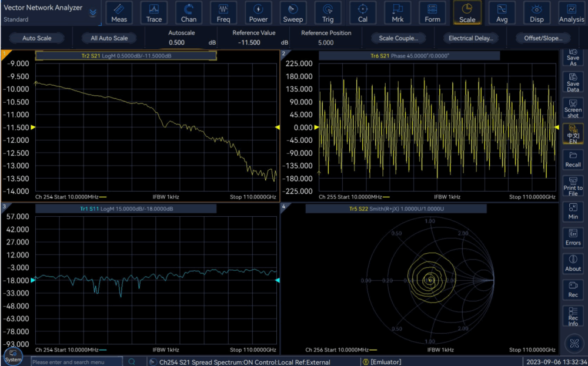This screenshot has width=588, height=366.
Task: Click the Reference Value field
Action: point(254,42)
